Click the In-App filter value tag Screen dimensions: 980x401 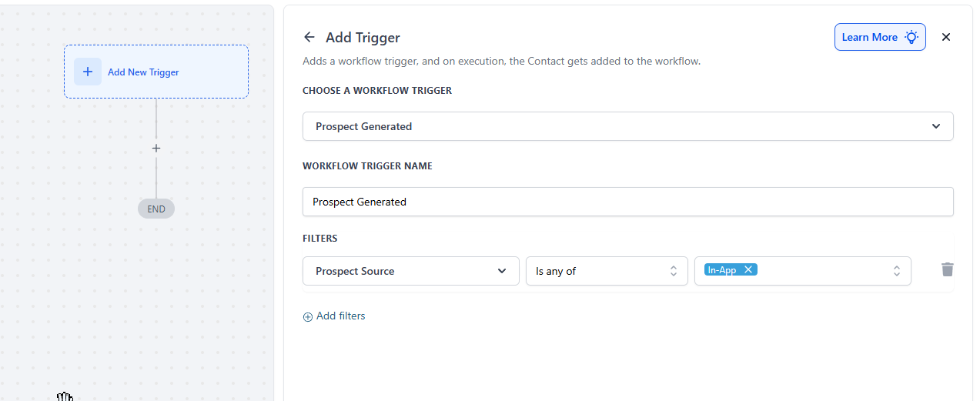[x=722, y=269]
